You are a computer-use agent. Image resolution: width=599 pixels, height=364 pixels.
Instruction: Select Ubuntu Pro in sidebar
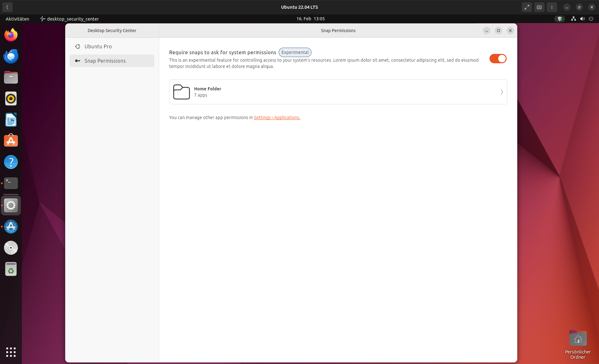[x=98, y=46]
